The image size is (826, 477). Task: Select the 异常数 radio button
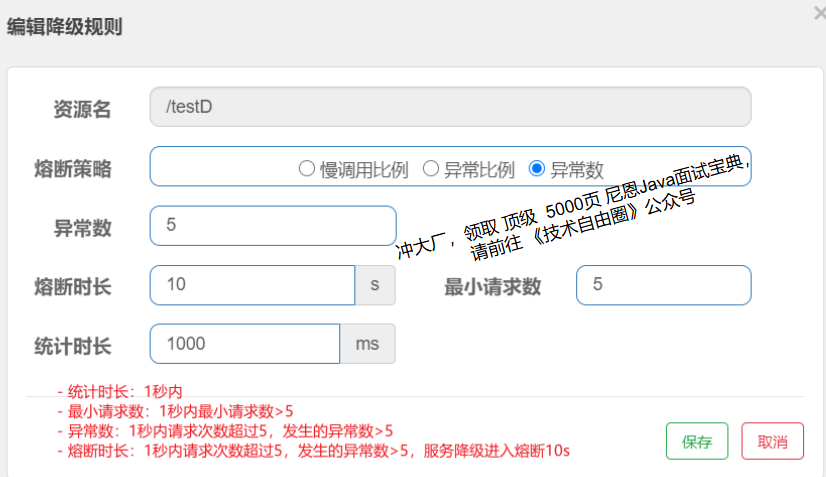point(537,169)
